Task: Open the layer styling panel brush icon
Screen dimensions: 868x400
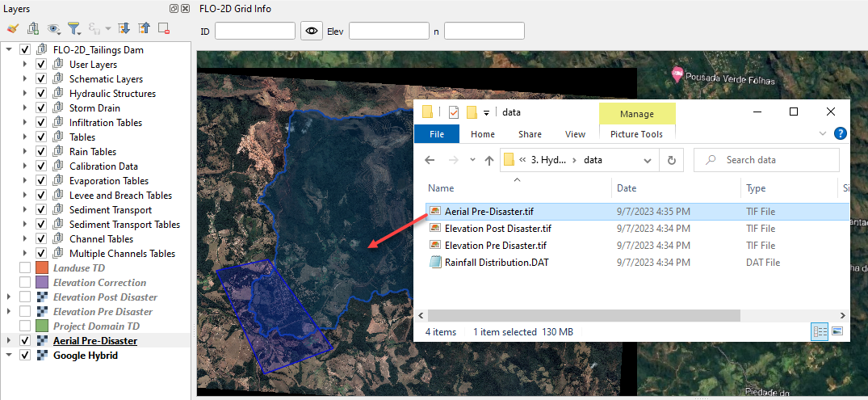Action: [x=12, y=28]
